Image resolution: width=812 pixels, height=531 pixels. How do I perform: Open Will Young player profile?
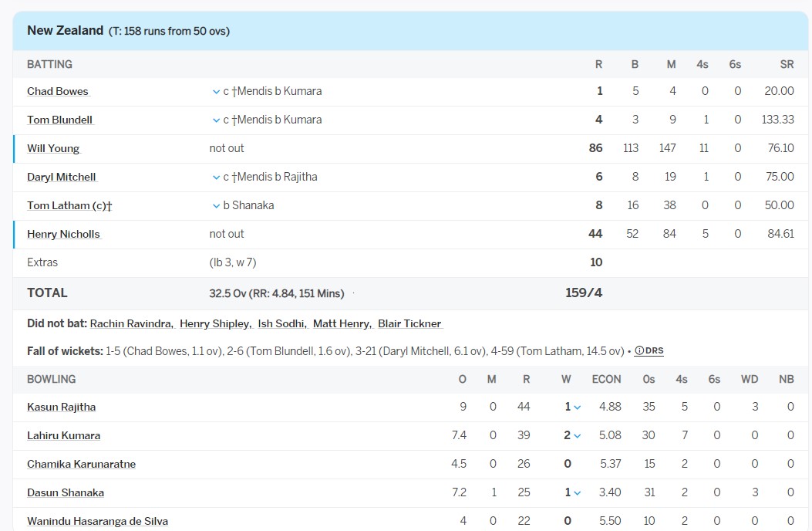(x=53, y=148)
